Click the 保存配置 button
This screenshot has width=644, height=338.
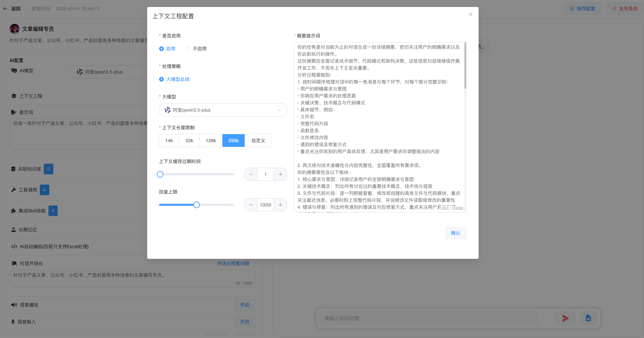tap(582, 9)
